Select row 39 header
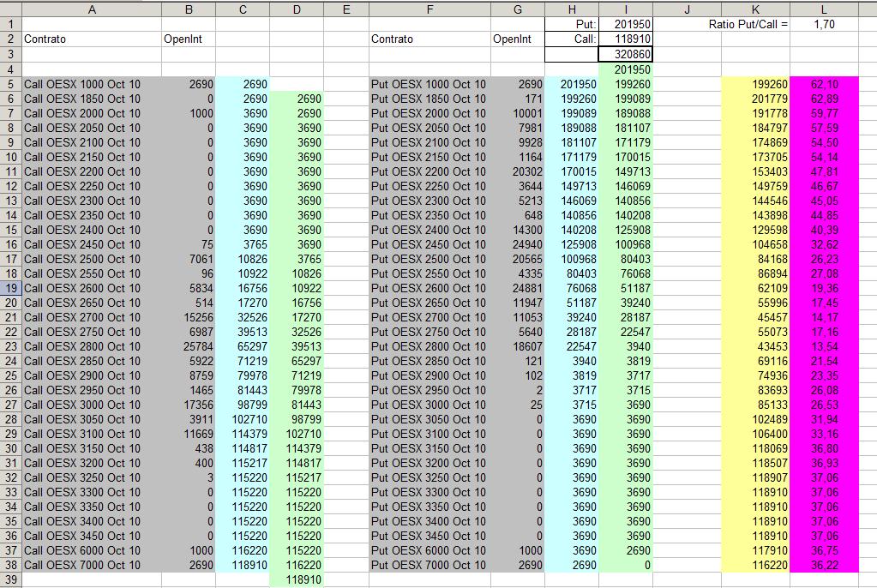The image size is (877, 588). pos(10,579)
